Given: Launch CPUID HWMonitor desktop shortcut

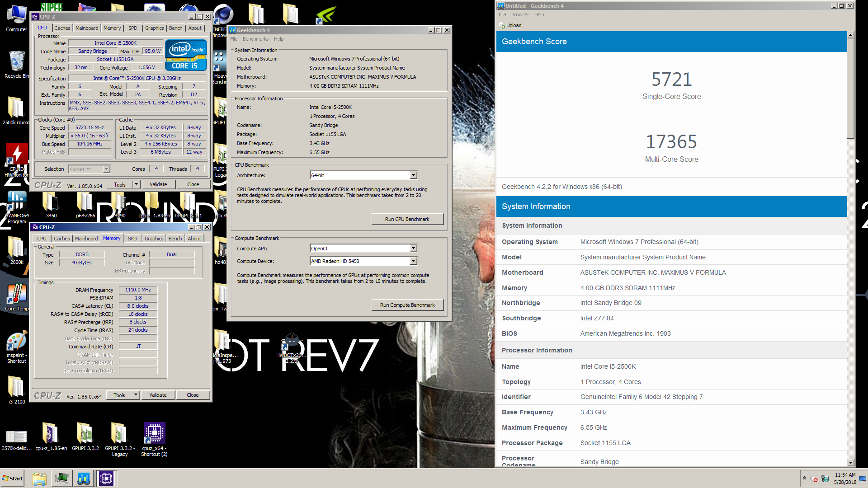Looking at the screenshot, I should click(x=16, y=159).
